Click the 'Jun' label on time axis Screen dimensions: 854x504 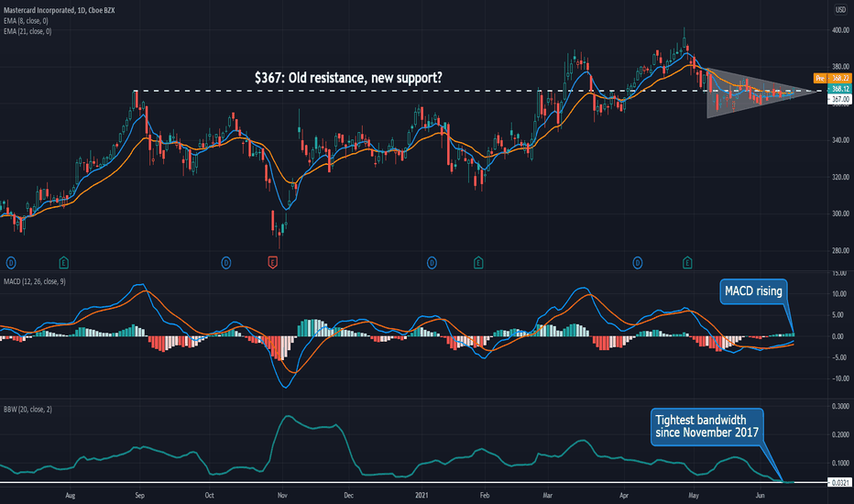point(761,495)
